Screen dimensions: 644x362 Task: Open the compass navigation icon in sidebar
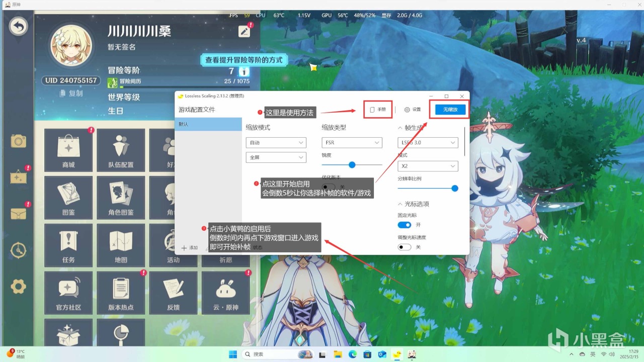(19, 250)
